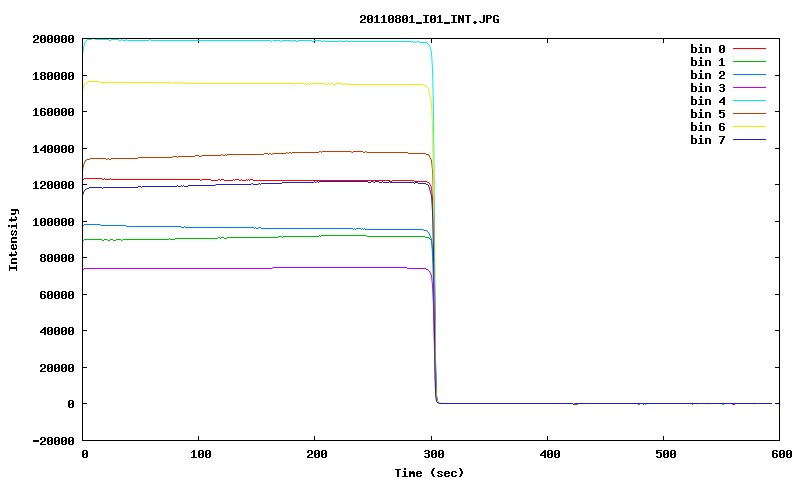Click bin 0 red legend line sample
Viewport: 800px width, 480px height.
pyautogui.click(x=749, y=48)
